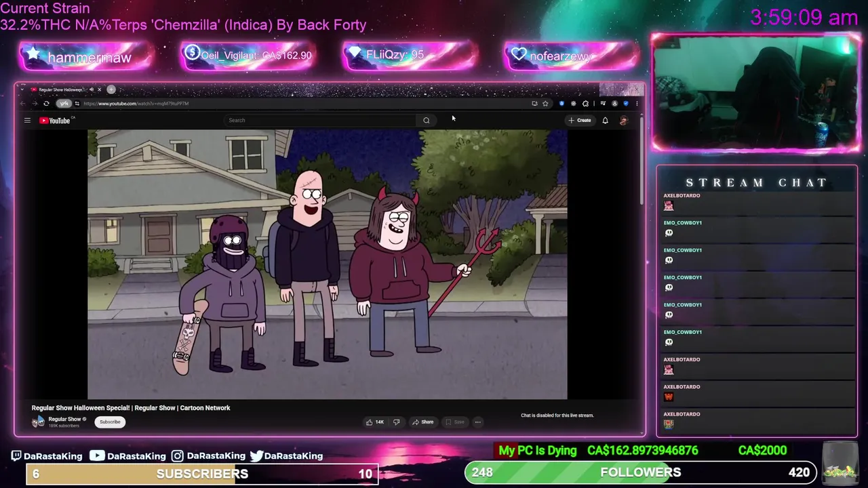Click the hammermaw star alert badge
The height and width of the screenshot is (488, 868).
click(x=86, y=57)
